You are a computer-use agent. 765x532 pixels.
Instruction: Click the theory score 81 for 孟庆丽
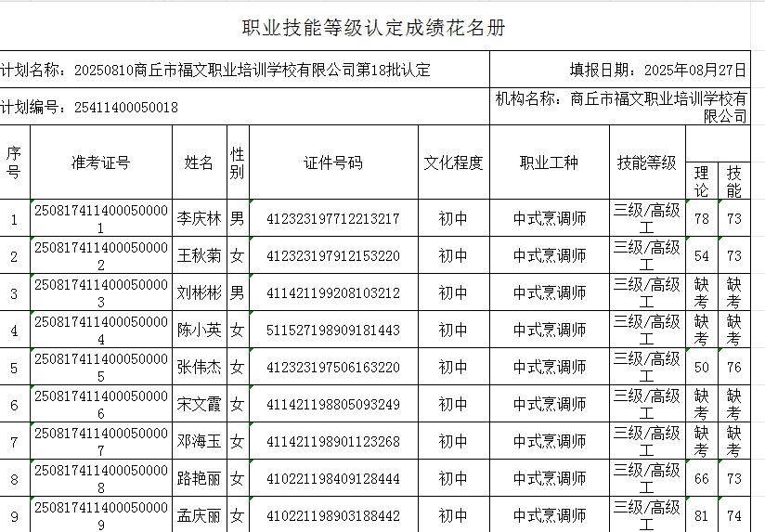point(702,516)
